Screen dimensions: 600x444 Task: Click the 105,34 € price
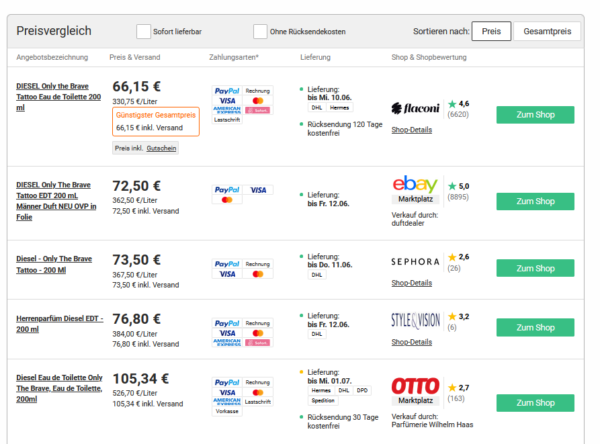click(x=141, y=379)
